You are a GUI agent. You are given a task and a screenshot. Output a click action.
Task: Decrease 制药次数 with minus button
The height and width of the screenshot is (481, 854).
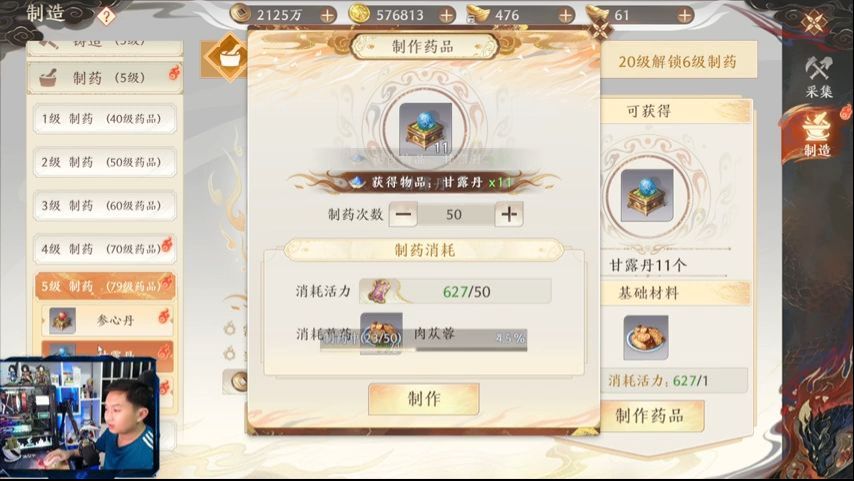403,214
